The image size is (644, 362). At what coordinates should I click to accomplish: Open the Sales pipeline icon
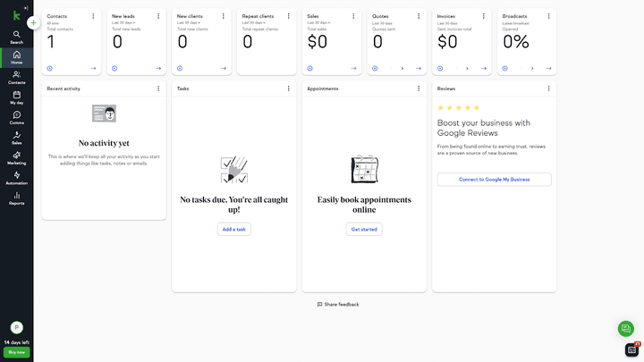pyautogui.click(x=16, y=137)
